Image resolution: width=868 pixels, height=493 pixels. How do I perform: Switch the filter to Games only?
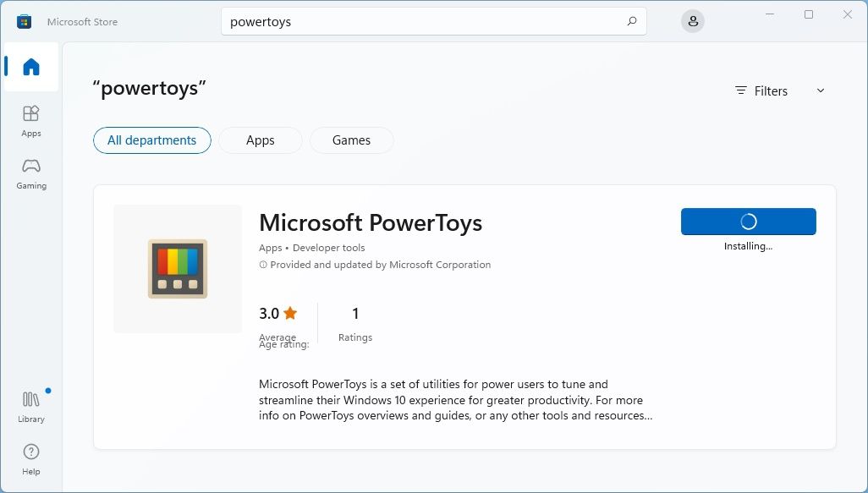click(351, 140)
